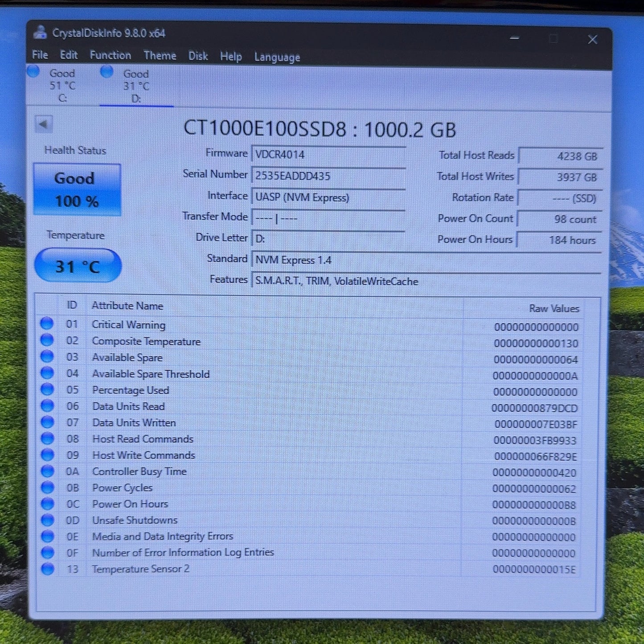The height and width of the screenshot is (644, 644).
Task: Click the Serial Number field 2535EADDD435
Action: (328, 176)
